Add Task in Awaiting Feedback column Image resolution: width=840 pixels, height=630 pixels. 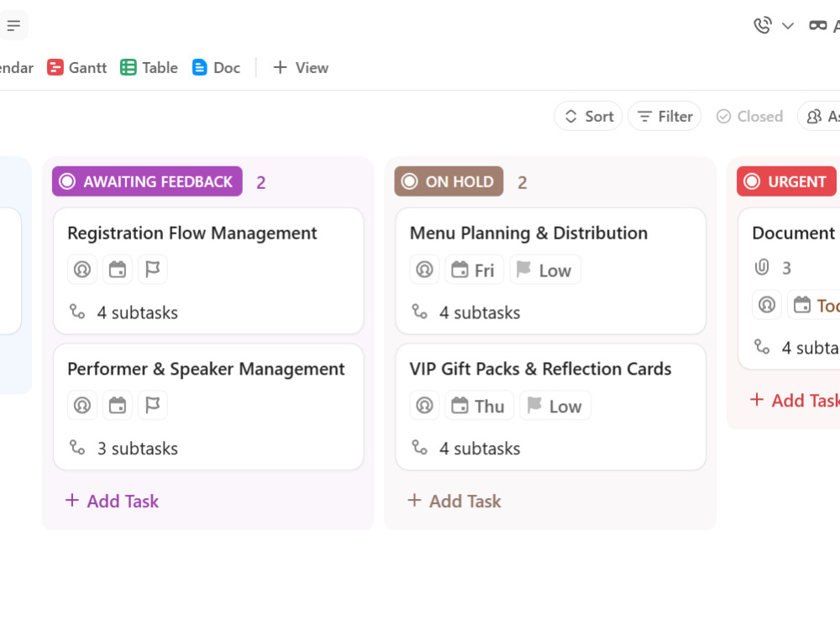(112, 501)
